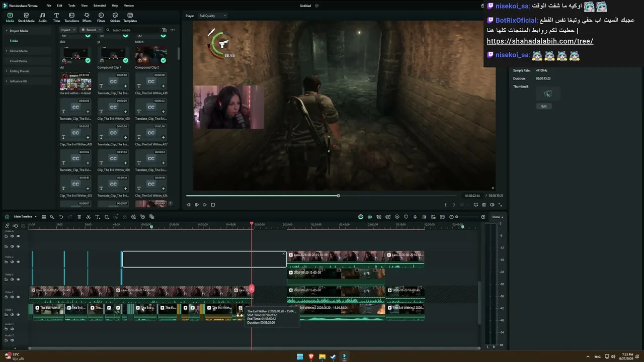Switch to the Transitions tab
This screenshot has width=644, height=362.
(72, 18)
